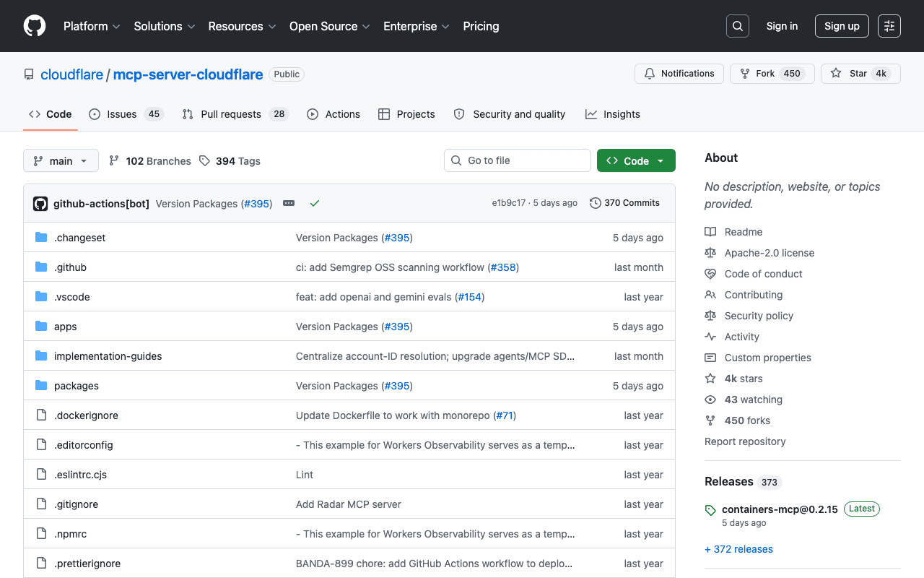The image size is (924, 578).
Task: Switch to the Issues tab
Action: pos(126,114)
